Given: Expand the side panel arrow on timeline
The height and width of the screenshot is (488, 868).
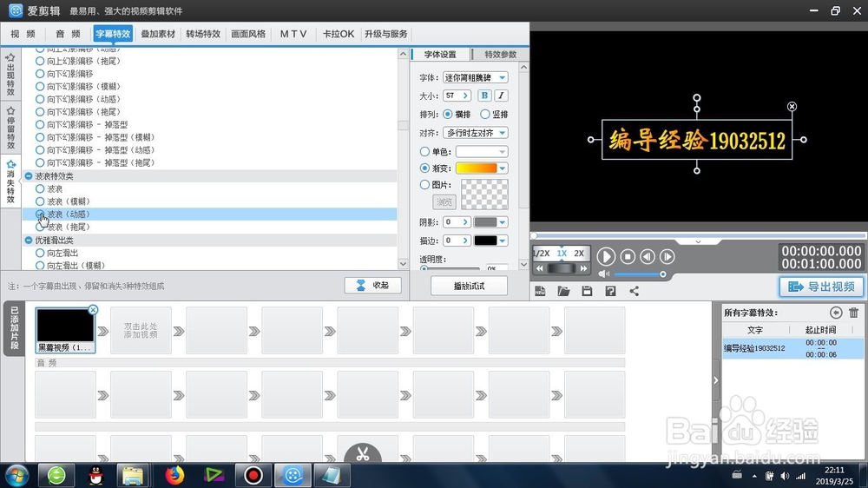Looking at the screenshot, I should click(x=716, y=380).
